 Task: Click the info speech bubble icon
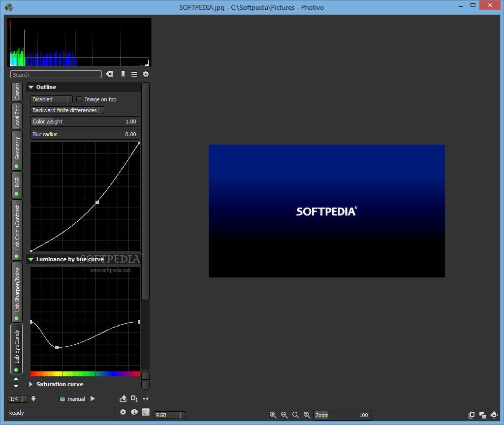134,412
